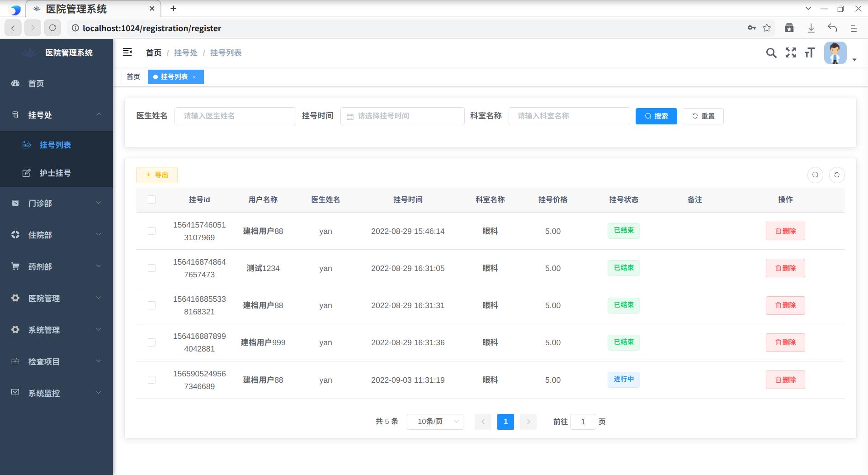Check the row for 测试1234
Viewport: 868px width, 475px height.
[151, 268]
